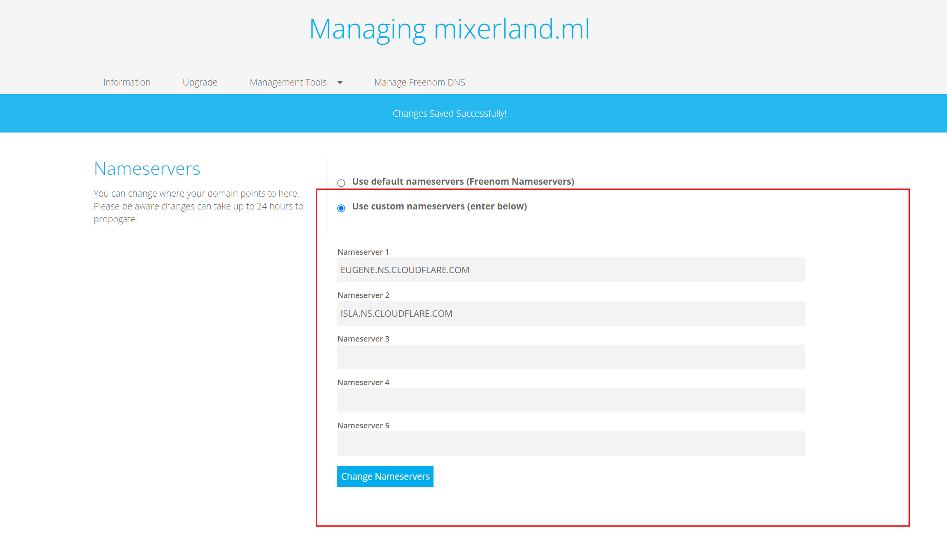Open Management Tools menu
Screen dimensions: 947x560
288,82
